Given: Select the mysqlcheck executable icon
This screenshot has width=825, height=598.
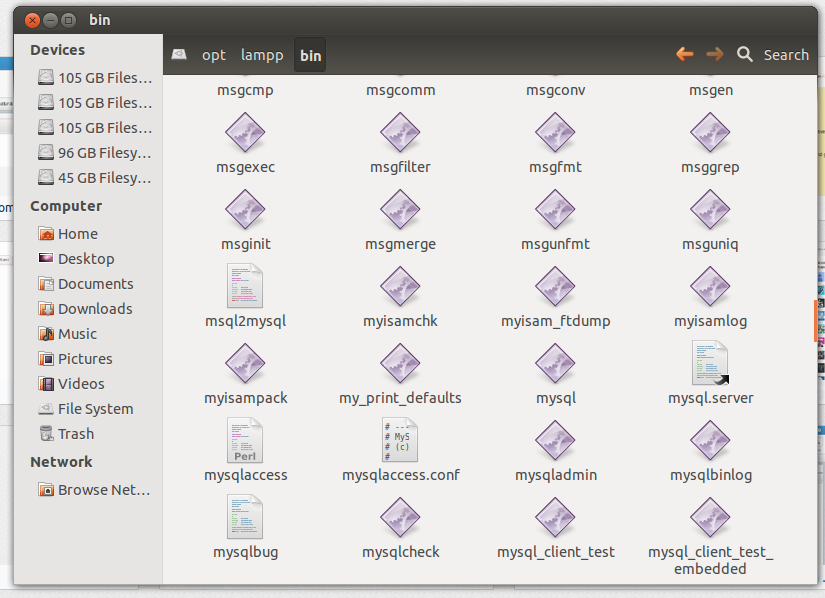Looking at the screenshot, I should (400, 518).
